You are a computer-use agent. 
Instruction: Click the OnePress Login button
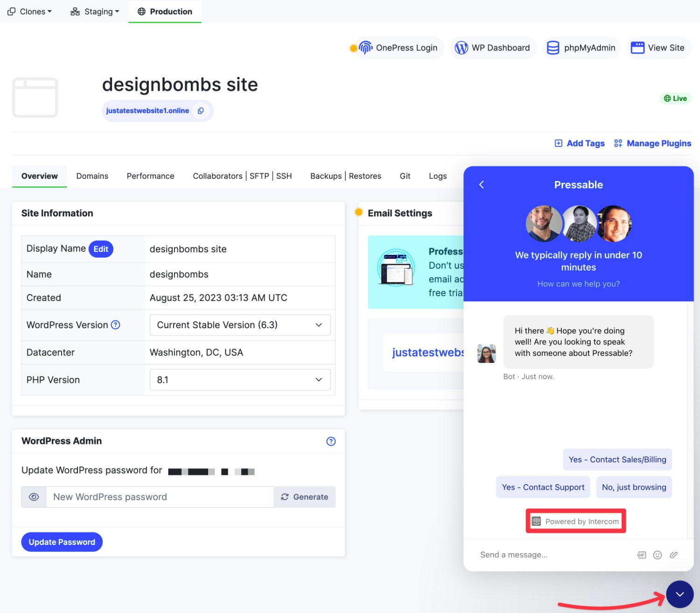point(399,48)
